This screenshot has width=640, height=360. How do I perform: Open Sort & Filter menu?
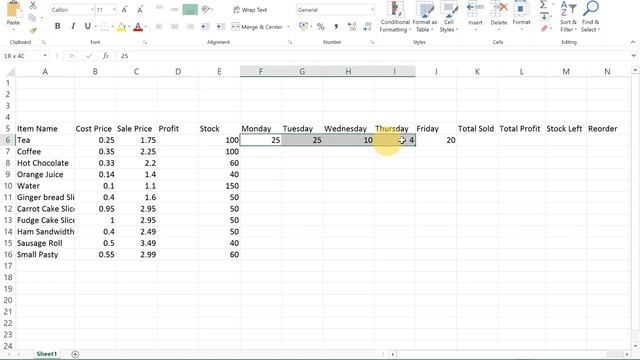click(568, 17)
